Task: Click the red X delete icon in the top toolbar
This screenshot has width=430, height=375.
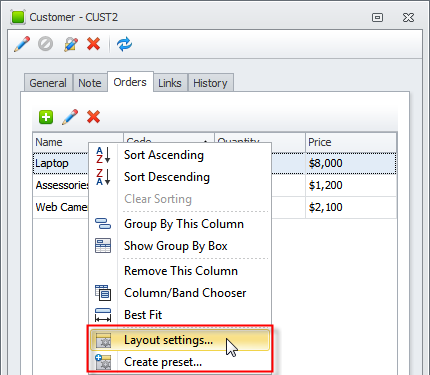Action: (94, 44)
